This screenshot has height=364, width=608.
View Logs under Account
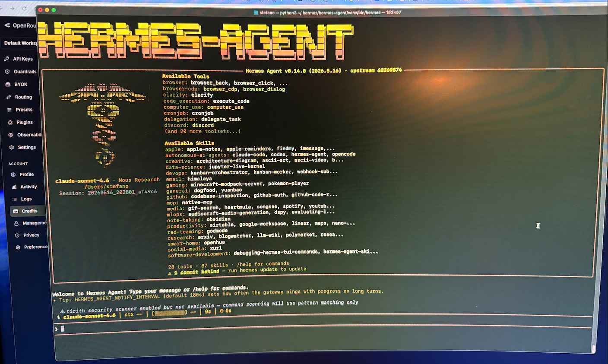[22, 199]
